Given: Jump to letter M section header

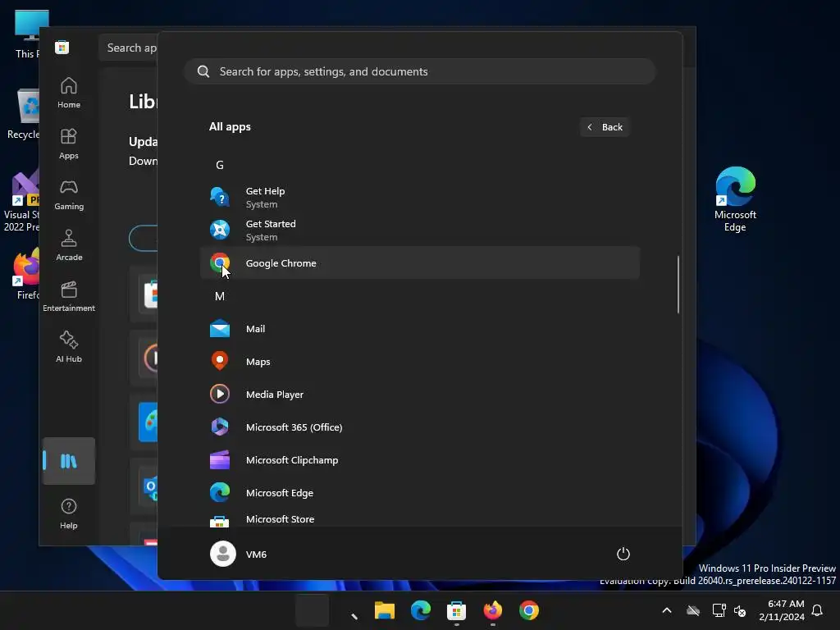Looking at the screenshot, I should click(220, 296).
